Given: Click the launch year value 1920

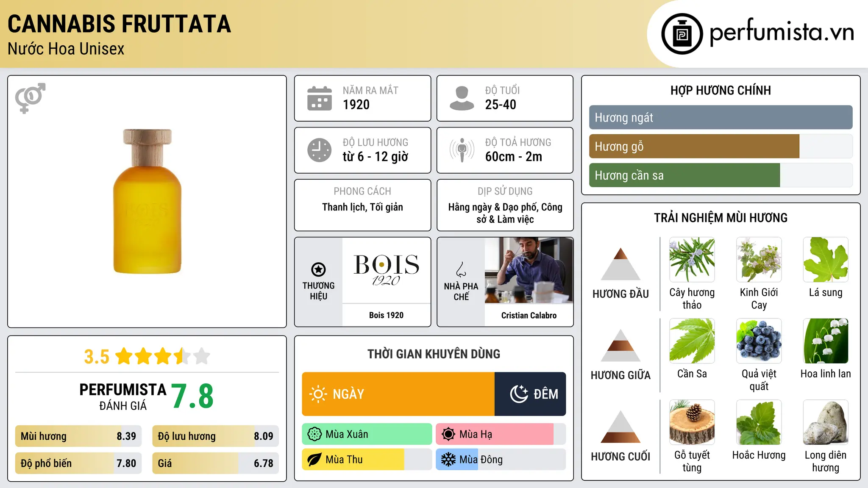Looking at the screenshot, I should click(356, 105).
